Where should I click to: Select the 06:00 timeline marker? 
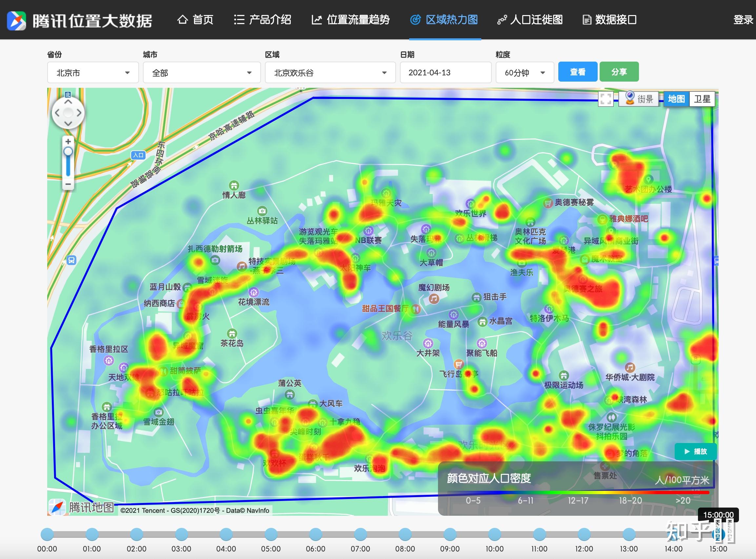[x=315, y=534]
